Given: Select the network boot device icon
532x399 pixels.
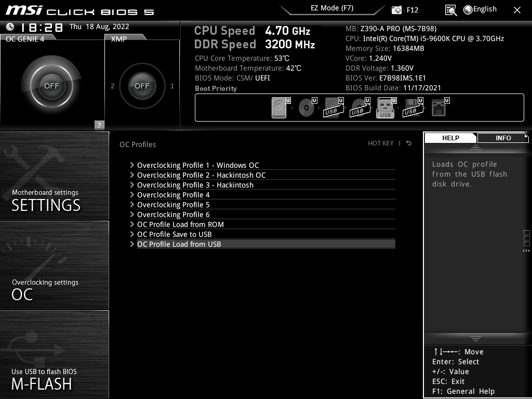Looking at the screenshot, I should [440, 108].
